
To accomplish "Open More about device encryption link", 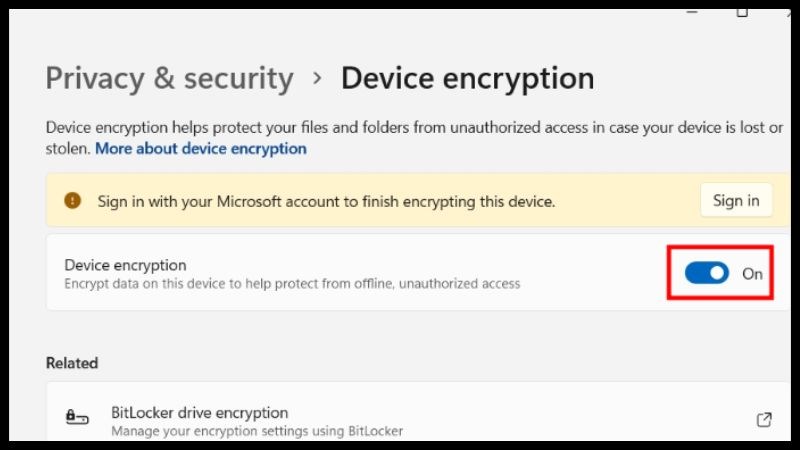I will (x=201, y=148).
